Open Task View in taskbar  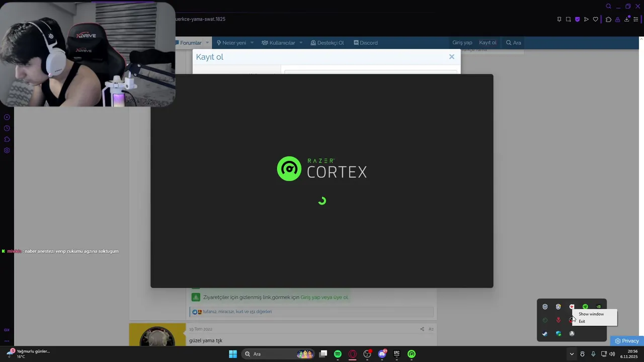click(324, 354)
